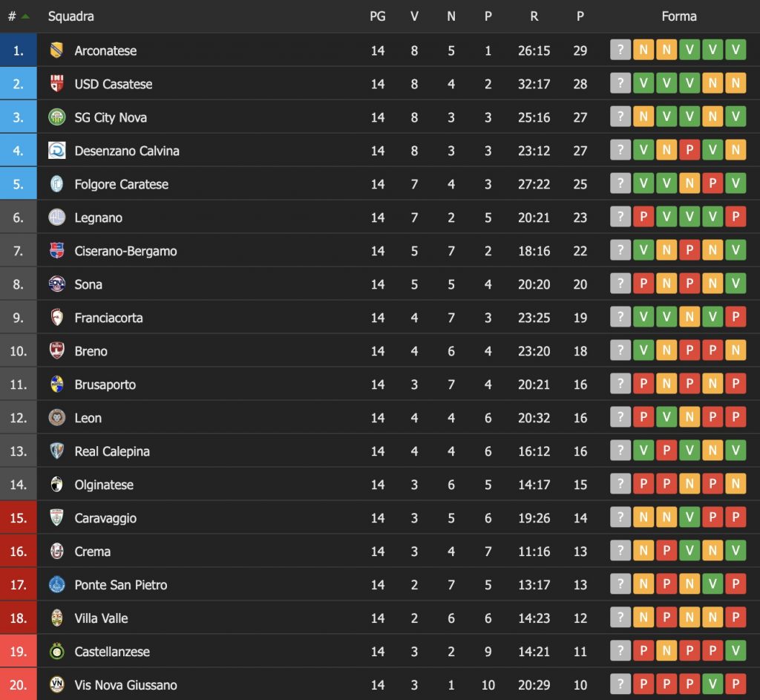Click the Forma column header
This screenshot has width=760, height=700.
(x=678, y=16)
